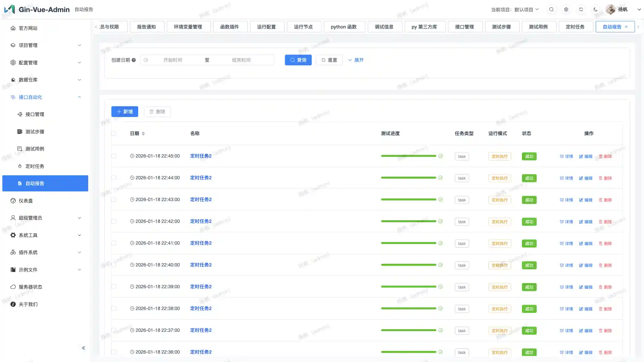Screen dimensions: 644x362
Task: Switch to the 定时任务 tab
Action: (575, 27)
